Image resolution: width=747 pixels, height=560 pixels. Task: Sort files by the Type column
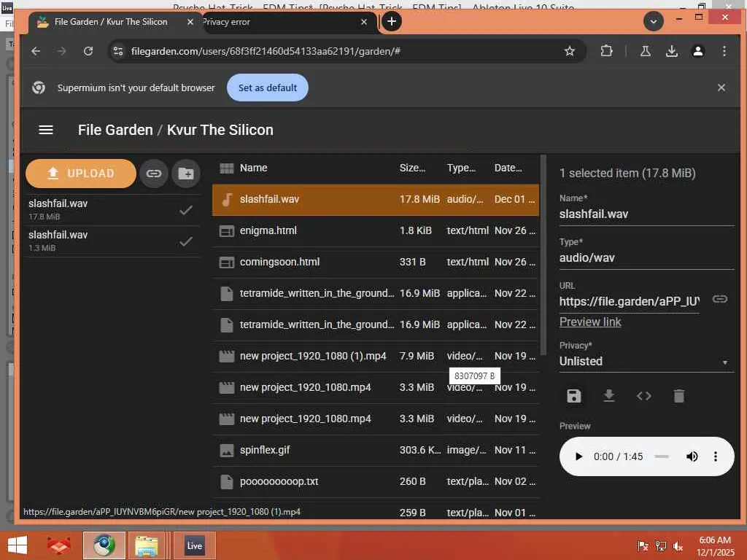tap(461, 168)
